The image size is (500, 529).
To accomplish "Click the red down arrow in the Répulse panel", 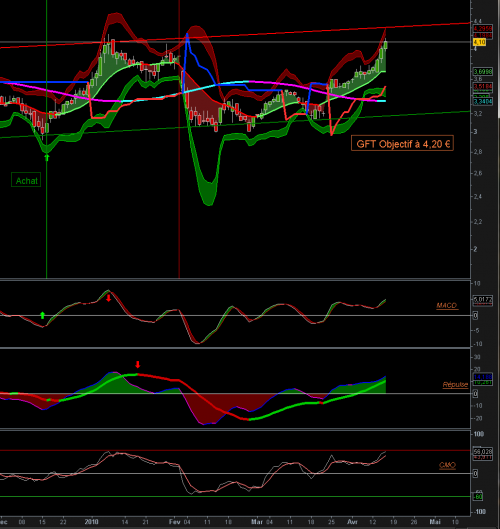I will [x=138, y=364].
